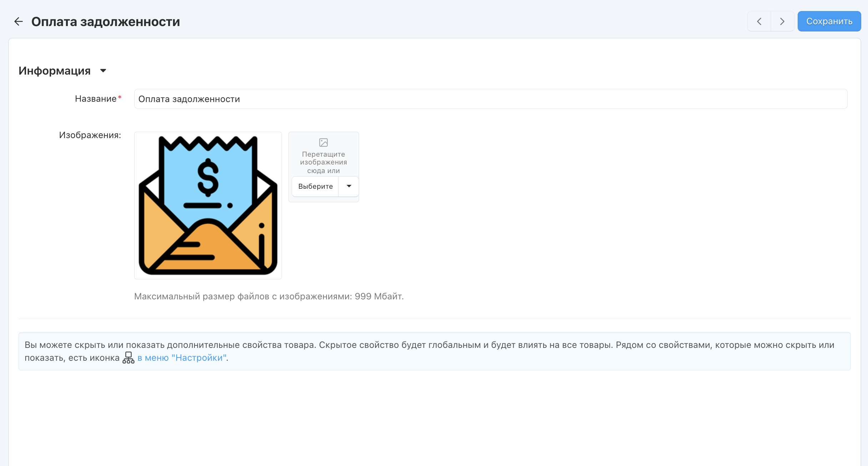Click the Название field label
This screenshot has height=466, width=868.
96,99
